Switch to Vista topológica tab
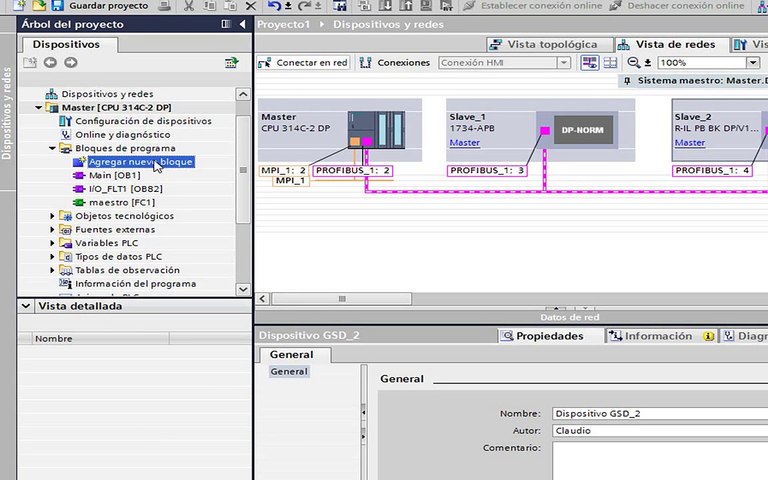This screenshot has height=480, width=768. tap(550, 45)
